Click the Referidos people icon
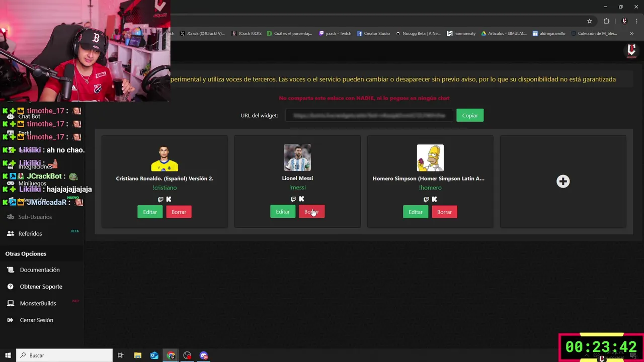The width and height of the screenshot is (644, 362). pyautogui.click(x=10, y=233)
